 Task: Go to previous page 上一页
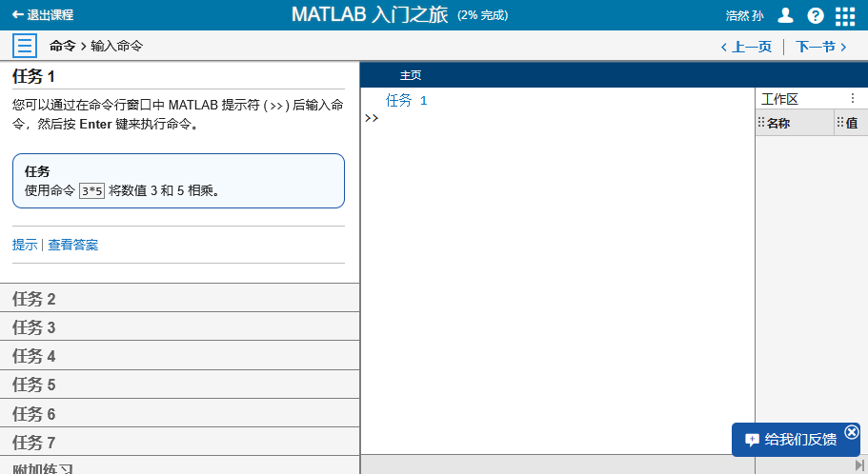[746, 47]
